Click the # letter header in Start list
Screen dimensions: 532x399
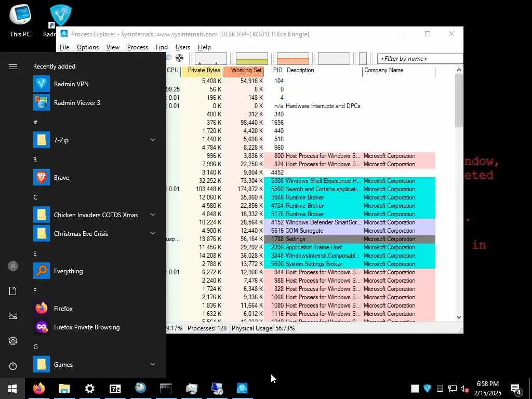pyautogui.click(x=35, y=122)
